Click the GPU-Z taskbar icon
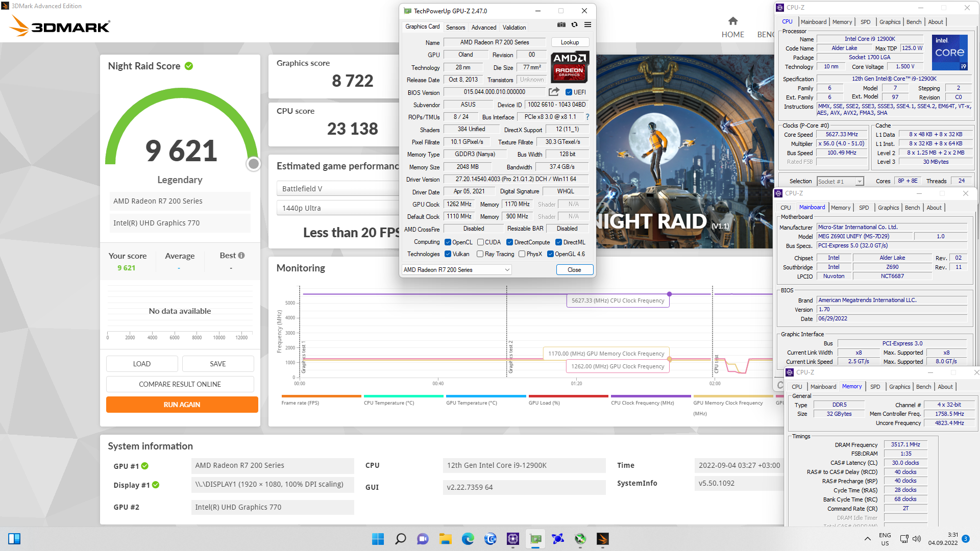Image resolution: width=980 pixels, height=551 pixels. (535, 539)
